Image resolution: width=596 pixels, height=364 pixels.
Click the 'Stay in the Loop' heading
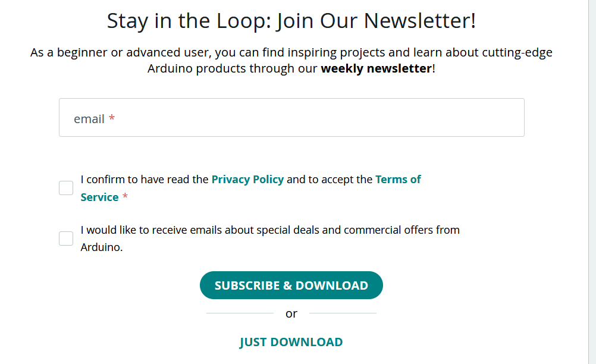pyautogui.click(x=291, y=21)
